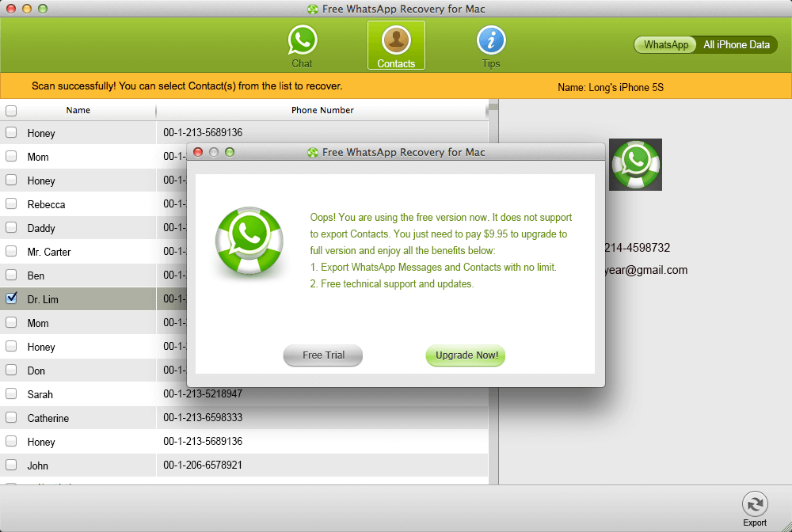The width and height of the screenshot is (792, 532).
Task: Check the Don contact checkbox
Action: [x=11, y=370]
